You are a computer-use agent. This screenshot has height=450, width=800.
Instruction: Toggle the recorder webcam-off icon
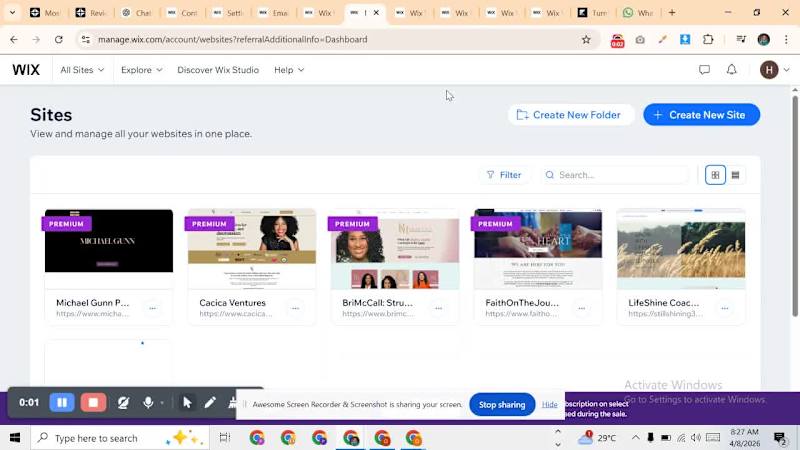pos(123,403)
